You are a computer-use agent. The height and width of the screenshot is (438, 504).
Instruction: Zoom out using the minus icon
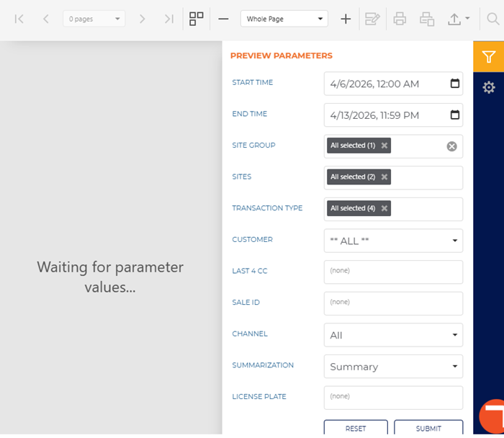[x=223, y=19]
